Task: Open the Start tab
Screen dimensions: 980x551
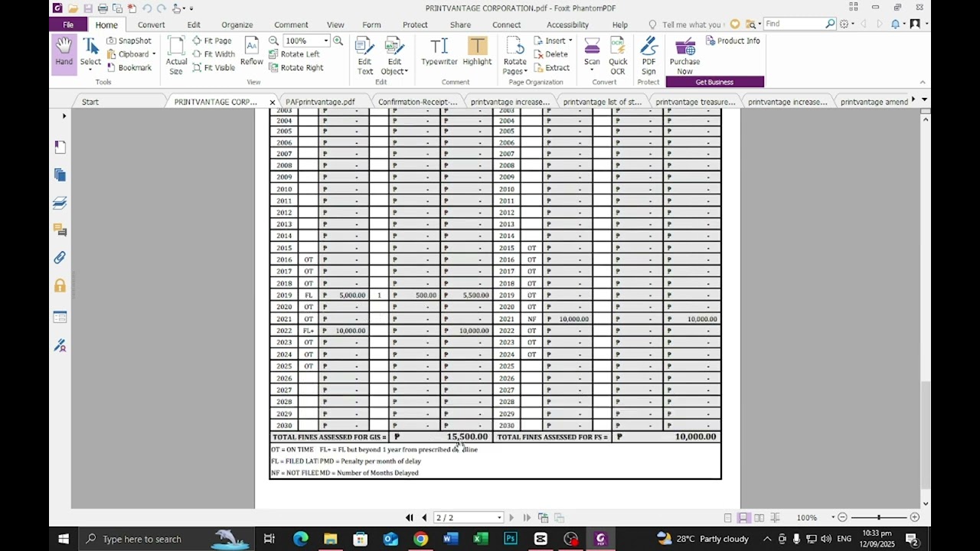Action: pos(90,102)
